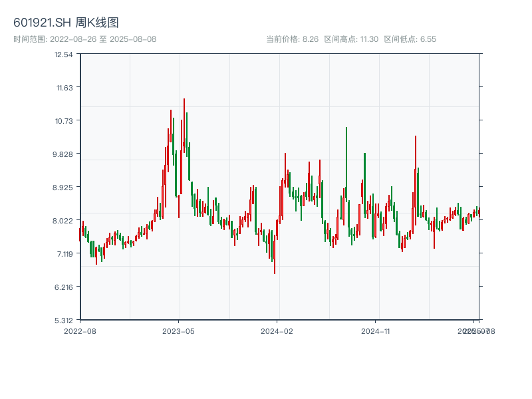Click the 当前价格 8.26 label
This screenshot has width=532, height=399.
click(292, 39)
